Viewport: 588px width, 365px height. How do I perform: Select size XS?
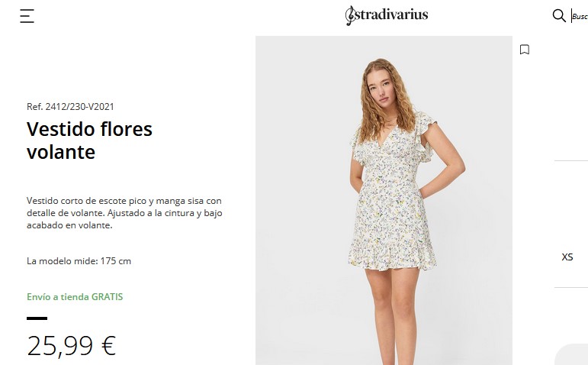coord(567,257)
